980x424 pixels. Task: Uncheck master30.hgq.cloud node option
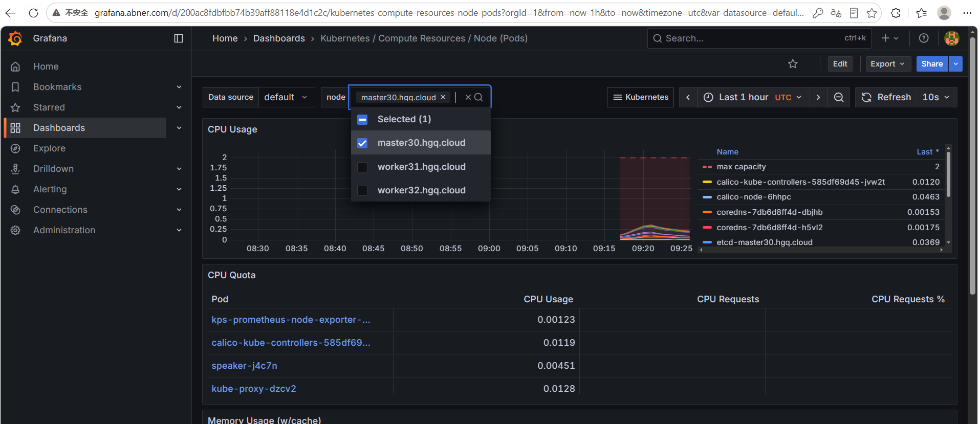pyautogui.click(x=362, y=143)
